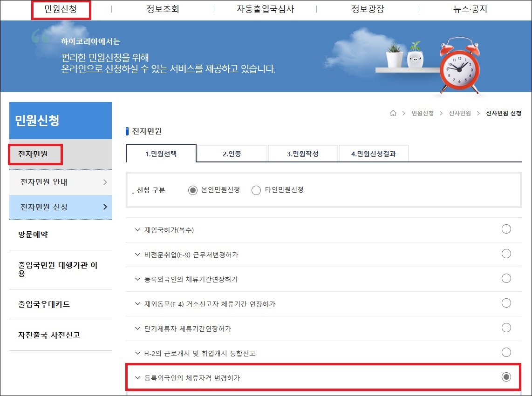
Task: Click 등록외국인의 체류자격 변경허가 row label
Action: [x=192, y=378]
